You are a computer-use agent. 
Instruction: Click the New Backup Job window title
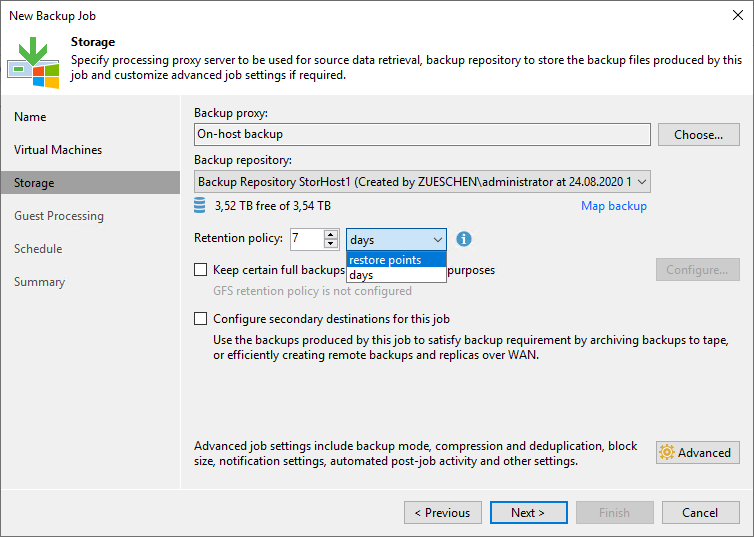tap(52, 16)
